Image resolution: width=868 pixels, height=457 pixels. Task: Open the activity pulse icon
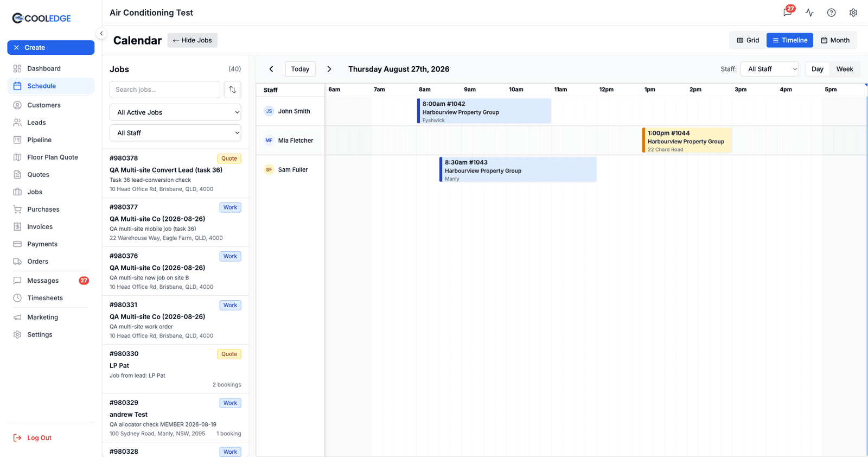point(809,12)
